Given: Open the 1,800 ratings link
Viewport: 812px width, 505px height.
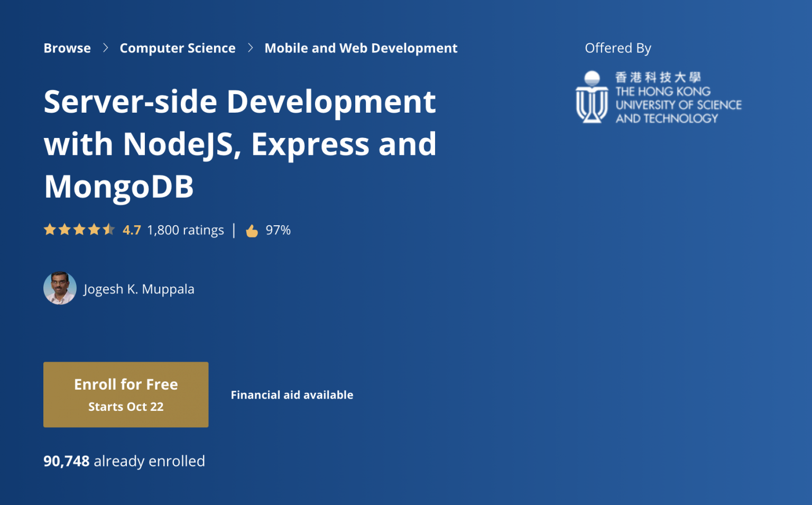Looking at the screenshot, I should pyautogui.click(x=186, y=230).
